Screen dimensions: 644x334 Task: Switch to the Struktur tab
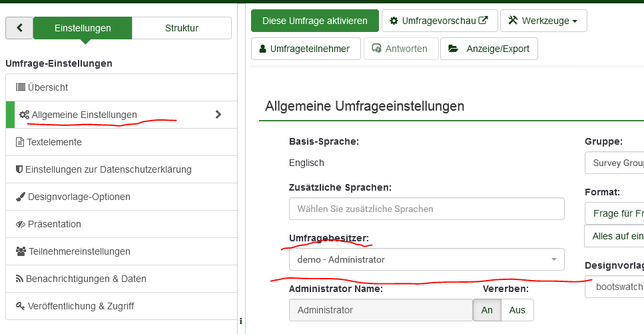tap(181, 28)
